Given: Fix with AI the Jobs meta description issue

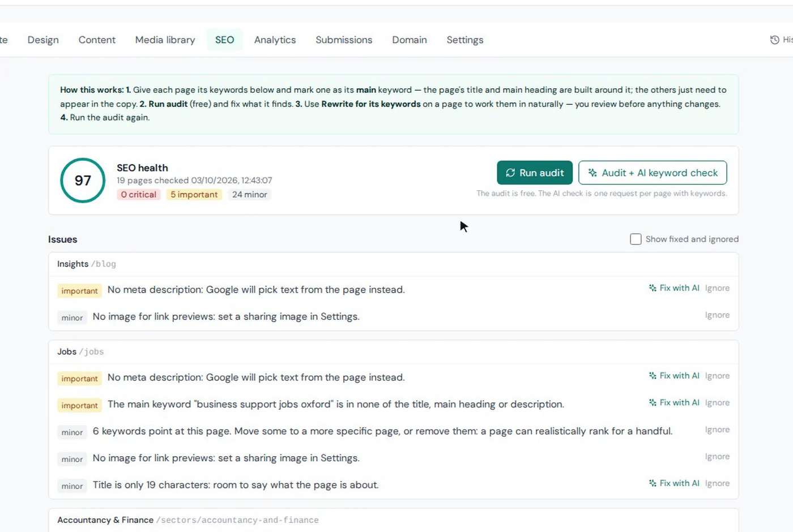Looking at the screenshot, I should (674, 376).
